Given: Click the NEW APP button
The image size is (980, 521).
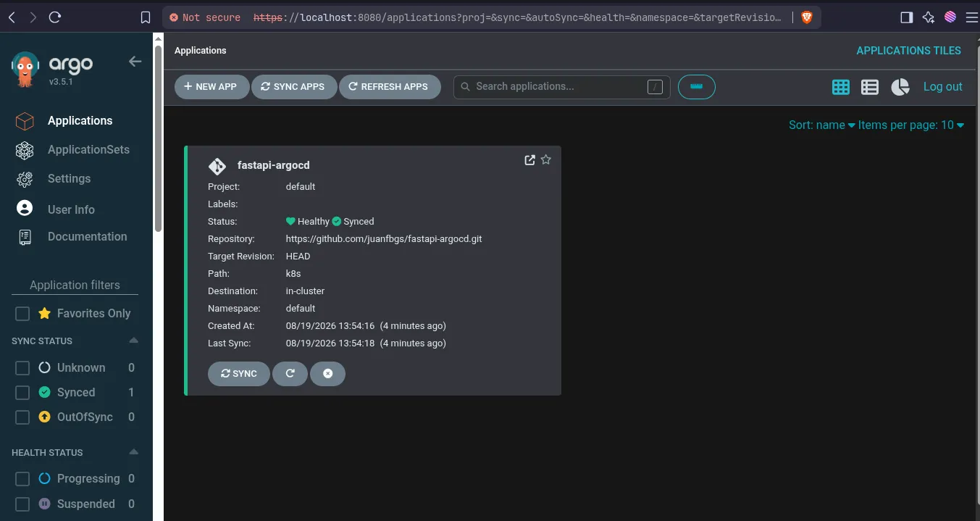Looking at the screenshot, I should point(212,87).
